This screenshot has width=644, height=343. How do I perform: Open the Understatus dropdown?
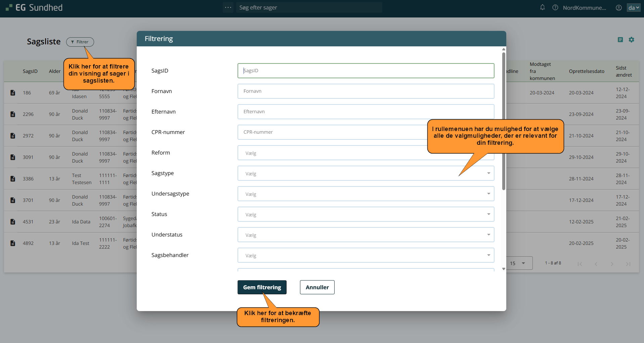(x=366, y=235)
